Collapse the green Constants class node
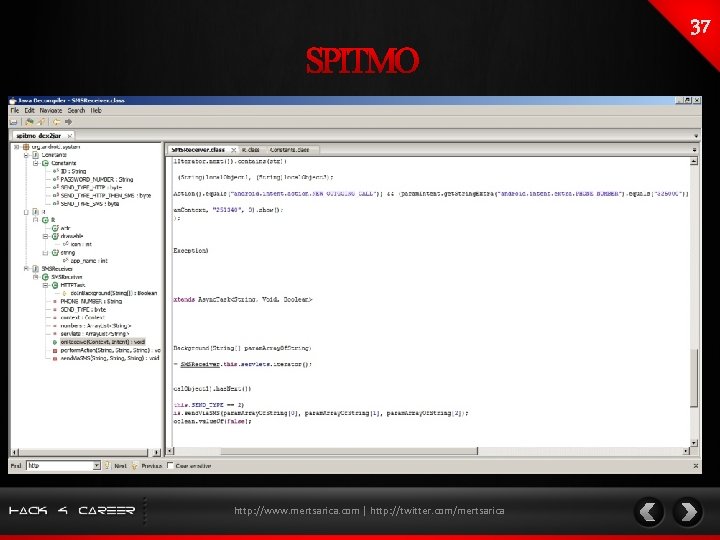This screenshot has height=540, width=720. coord(36,163)
